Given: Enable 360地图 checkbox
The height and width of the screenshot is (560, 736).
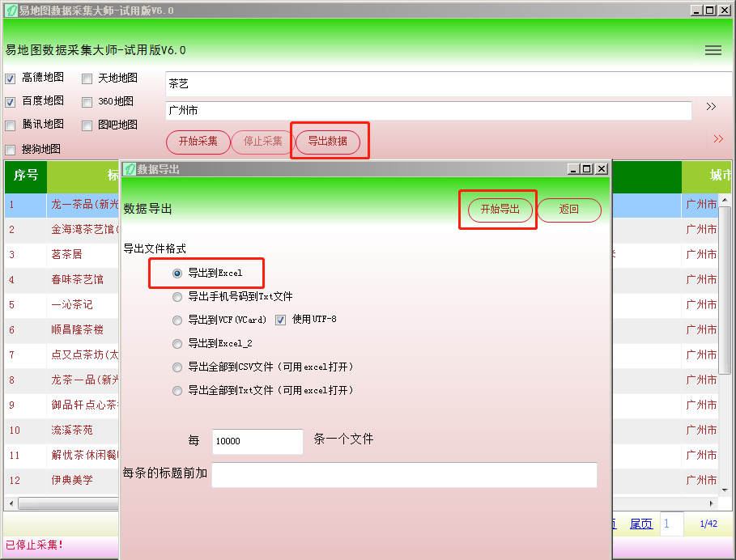Looking at the screenshot, I should (x=87, y=102).
